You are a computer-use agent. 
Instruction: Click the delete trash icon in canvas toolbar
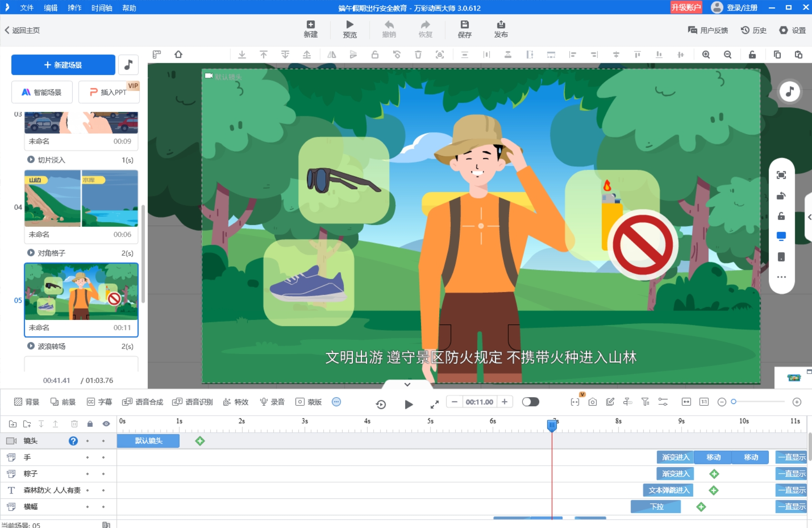coord(418,55)
